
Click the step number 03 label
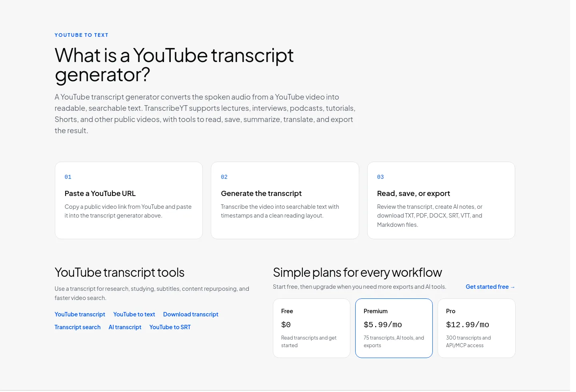[380, 177]
